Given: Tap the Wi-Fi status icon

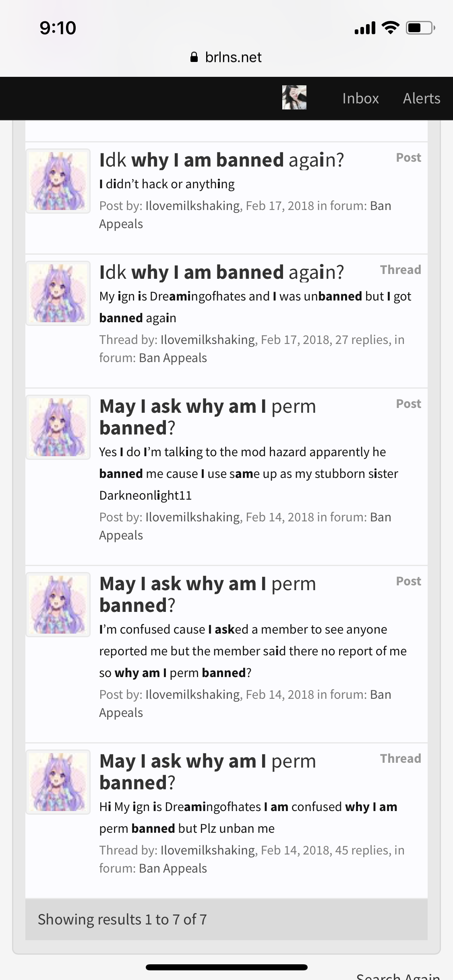Looking at the screenshot, I should (x=390, y=28).
